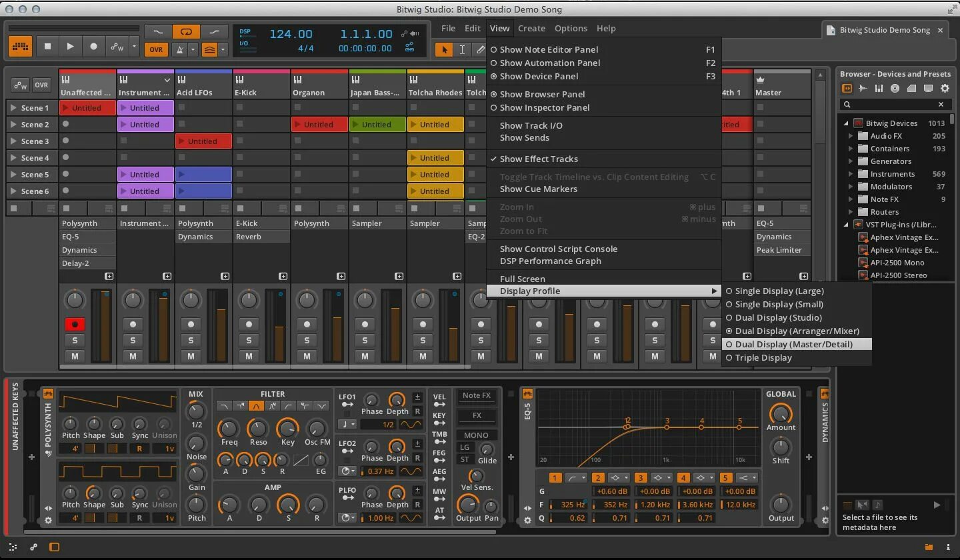The image size is (960, 560).
Task: Click the Polysynth filter Freq knob
Action: tap(229, 428)
